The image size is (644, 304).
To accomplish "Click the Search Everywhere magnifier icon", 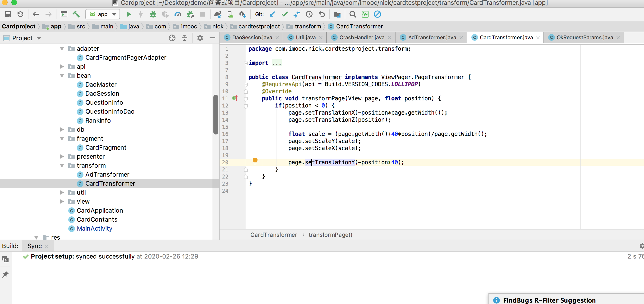I will (x=353, y=14).
